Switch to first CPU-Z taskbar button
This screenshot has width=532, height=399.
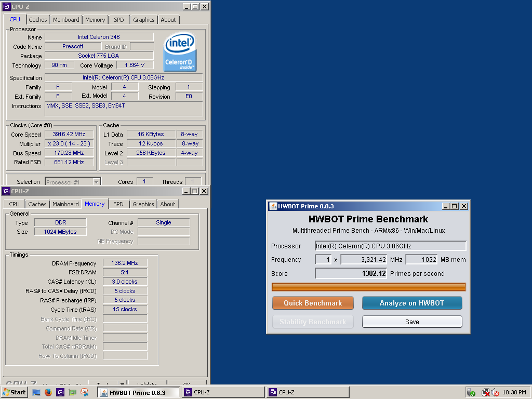point(223,393)
